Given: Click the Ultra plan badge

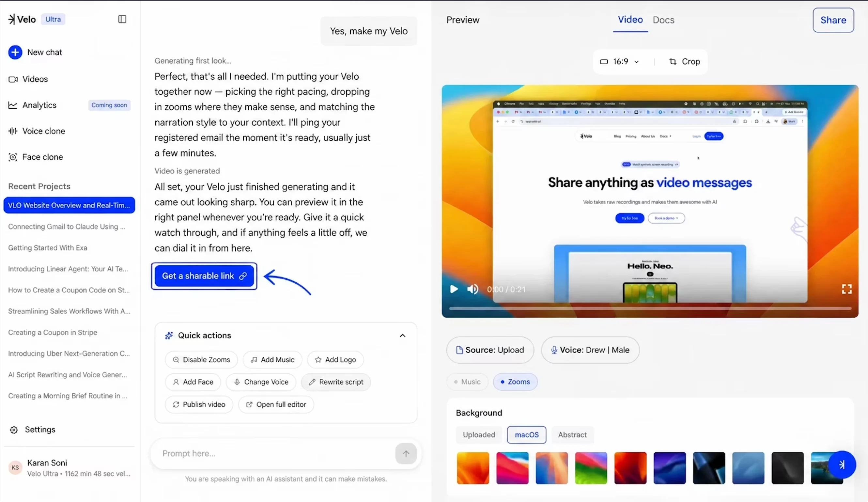Looking at the screenshot, I should point(53,19).
